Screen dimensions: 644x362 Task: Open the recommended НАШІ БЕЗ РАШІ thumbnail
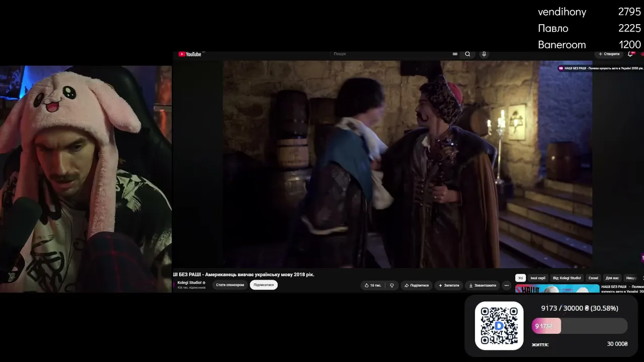tap(557, 289)
